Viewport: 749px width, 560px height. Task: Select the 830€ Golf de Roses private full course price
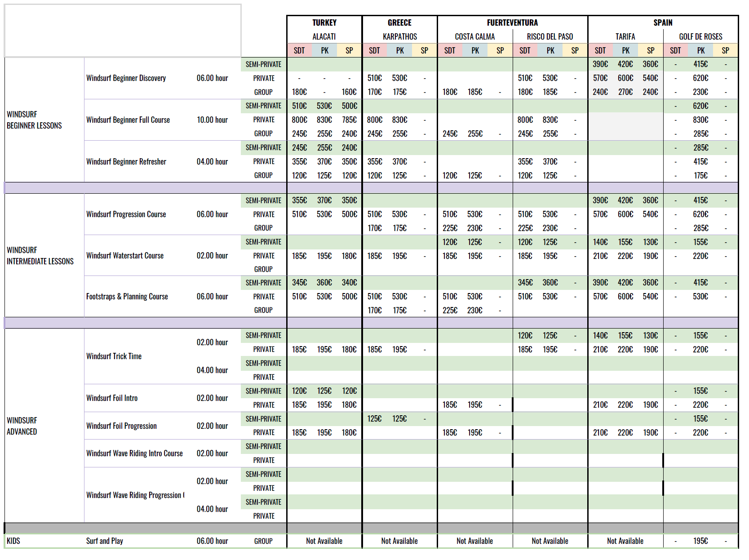click(700, 120)
